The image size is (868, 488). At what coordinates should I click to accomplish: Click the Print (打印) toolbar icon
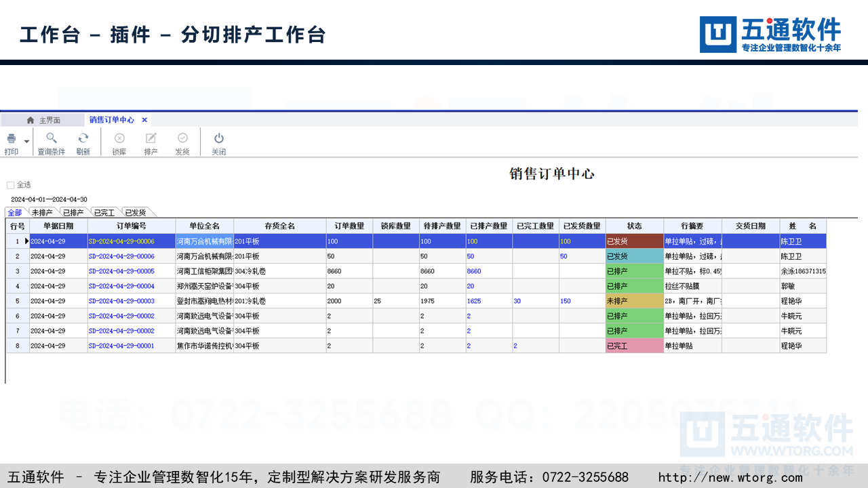click(12, 139)
